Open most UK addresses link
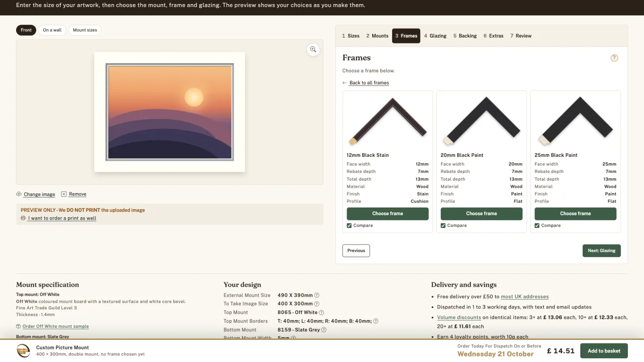 525,296
